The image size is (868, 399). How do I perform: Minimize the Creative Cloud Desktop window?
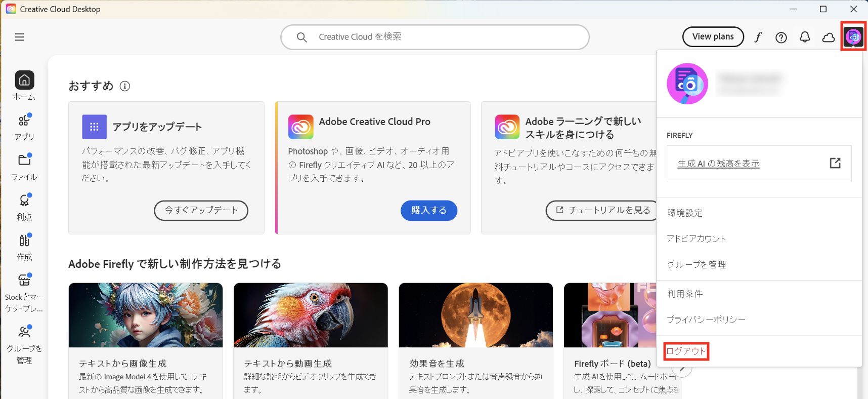coord(794,9)
